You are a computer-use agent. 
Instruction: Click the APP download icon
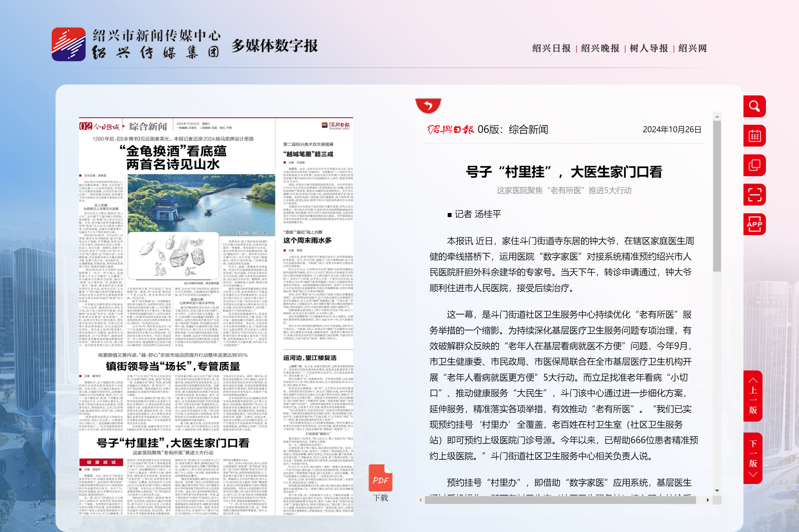(754, 224)
